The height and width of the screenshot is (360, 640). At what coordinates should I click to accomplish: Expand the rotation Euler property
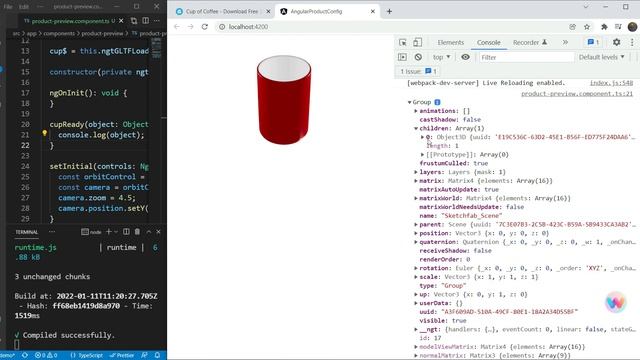click(416, 268)
